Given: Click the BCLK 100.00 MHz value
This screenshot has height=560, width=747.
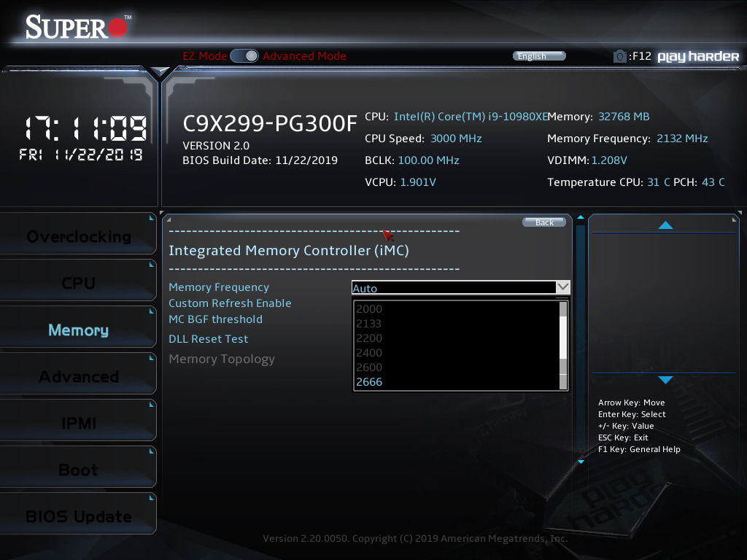Looking at the screenshot, I should 428,160.
